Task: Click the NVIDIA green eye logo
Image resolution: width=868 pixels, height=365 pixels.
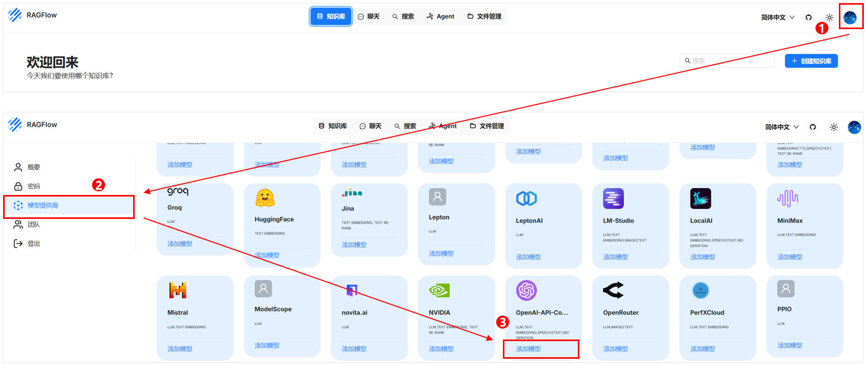Action: click(x=439, y=290)
